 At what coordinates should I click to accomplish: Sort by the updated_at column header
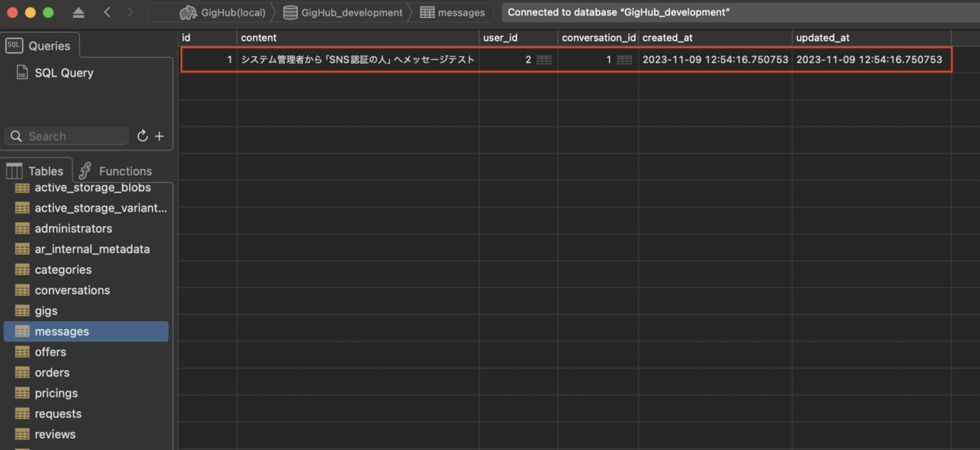[x=871, y=38]
